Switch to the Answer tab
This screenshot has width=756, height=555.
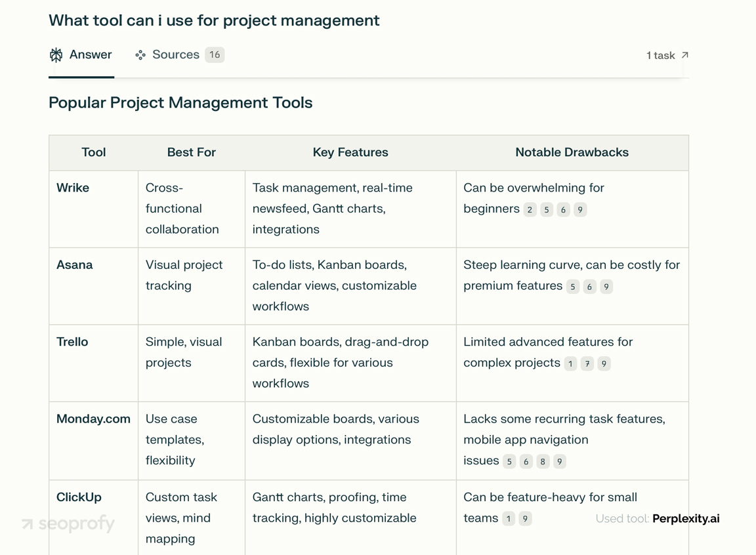tap(81, 55)
